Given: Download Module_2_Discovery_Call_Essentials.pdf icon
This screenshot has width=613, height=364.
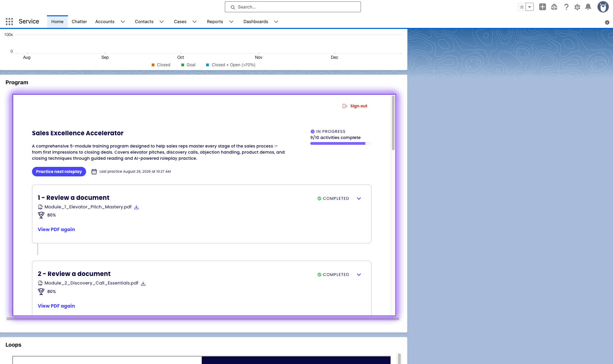Looking at the screenshot, I should point(143,283).
